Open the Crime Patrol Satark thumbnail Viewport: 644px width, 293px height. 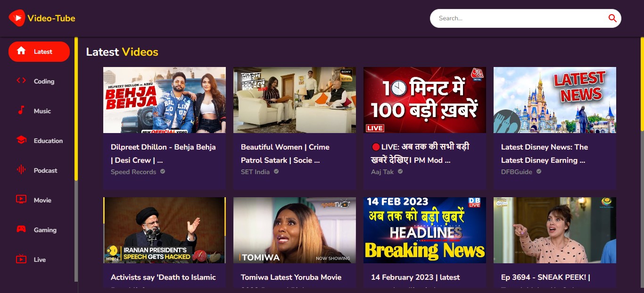[x=295, y=100]
